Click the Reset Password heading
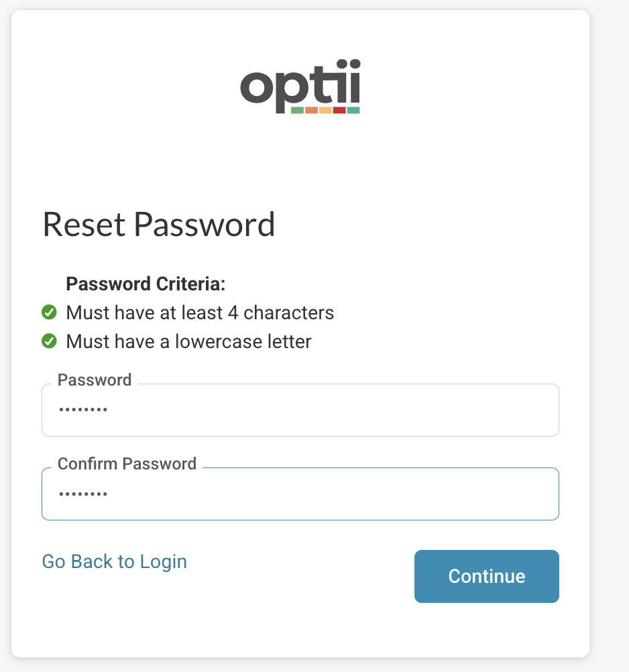 tap(158, 225)
